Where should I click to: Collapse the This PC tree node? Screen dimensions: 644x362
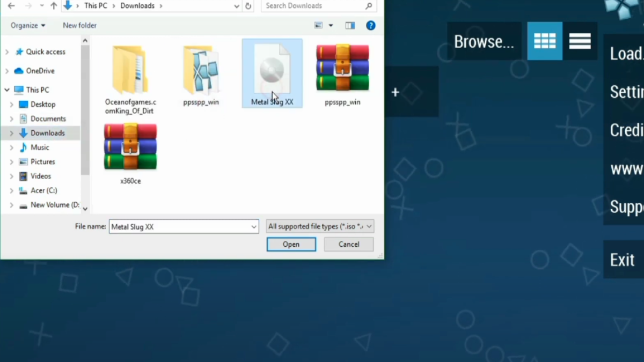[x=7, y=90]
